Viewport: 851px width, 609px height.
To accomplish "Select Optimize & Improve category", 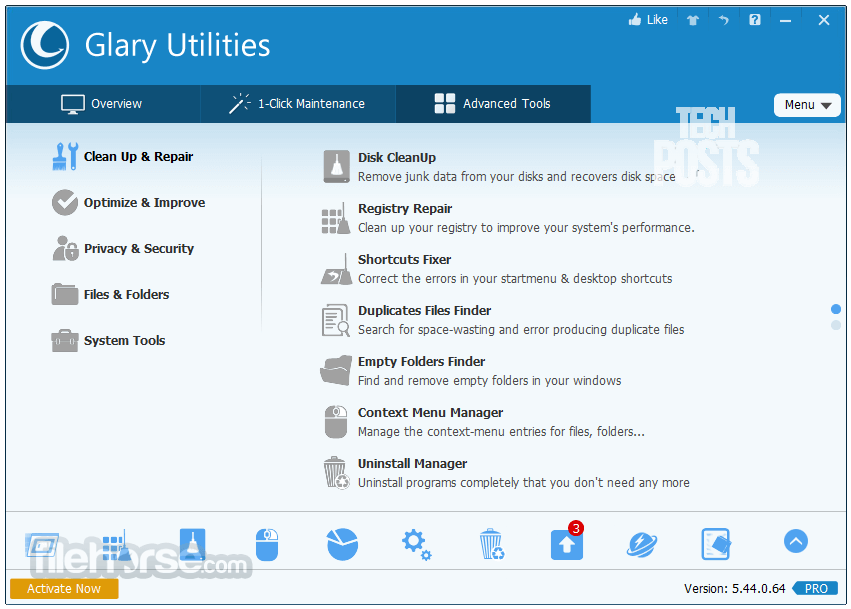I will point(129,202).
